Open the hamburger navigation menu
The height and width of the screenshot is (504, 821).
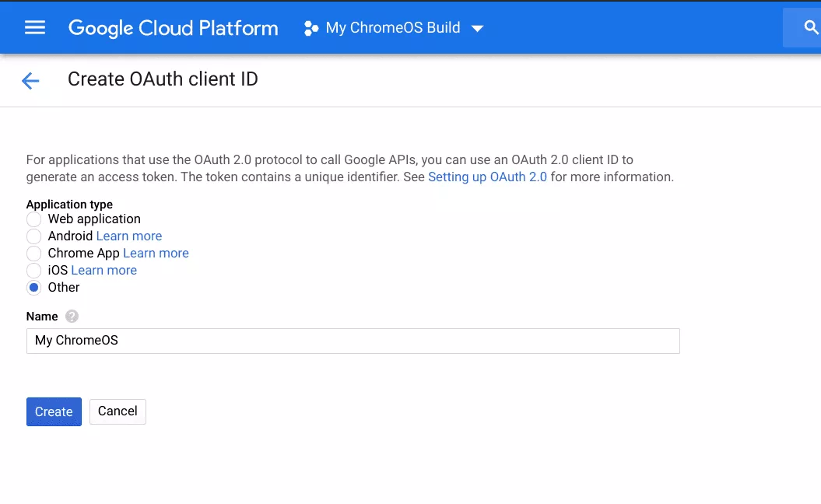click(x=35, y=28)
